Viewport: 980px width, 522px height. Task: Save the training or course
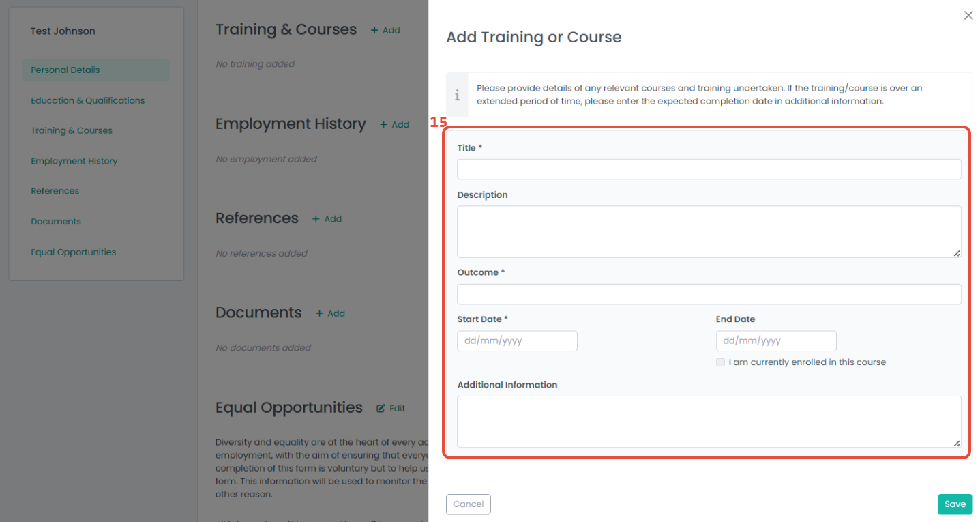click(x=955, y=504)
